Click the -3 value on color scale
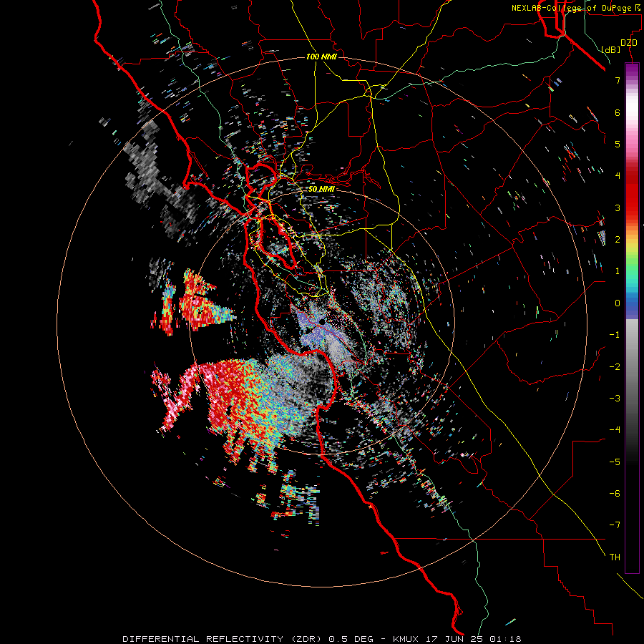This screenshot has height=644, width=644. click(x=615, y=399)
